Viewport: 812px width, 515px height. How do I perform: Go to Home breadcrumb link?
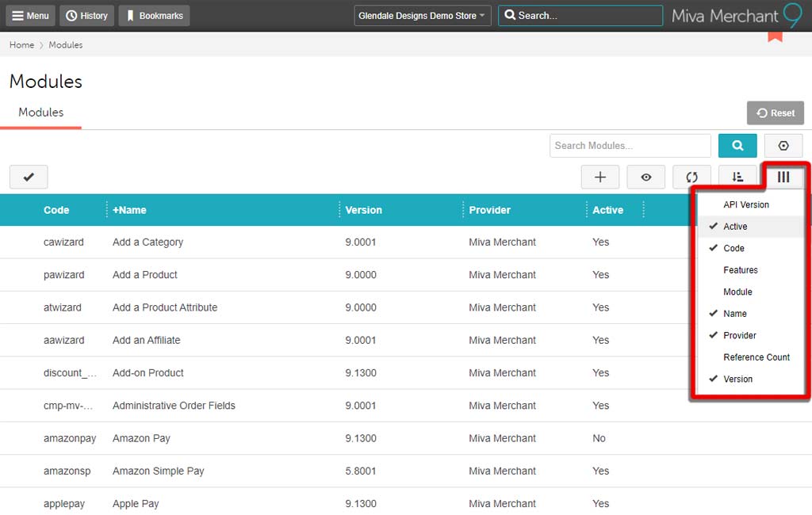[x=21, y=45]
